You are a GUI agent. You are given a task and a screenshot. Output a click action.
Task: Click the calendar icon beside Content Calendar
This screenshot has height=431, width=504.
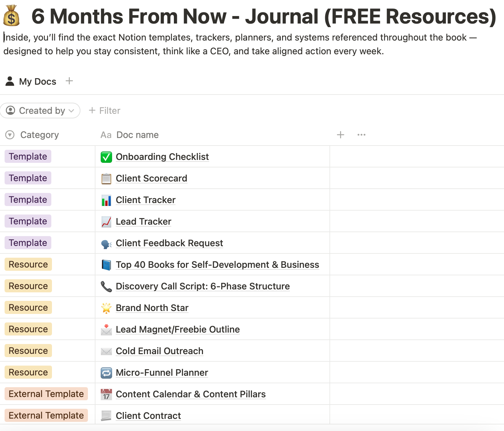point(106,394)
